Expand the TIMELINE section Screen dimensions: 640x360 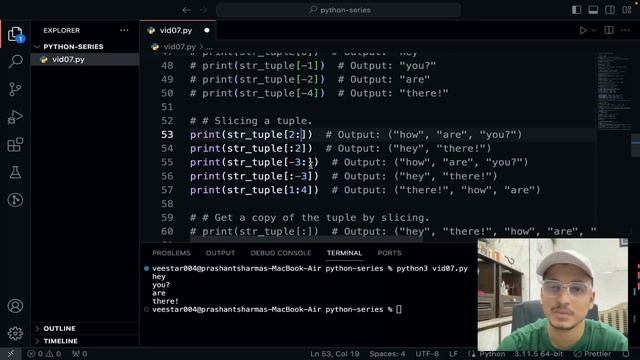coord(85,341)
